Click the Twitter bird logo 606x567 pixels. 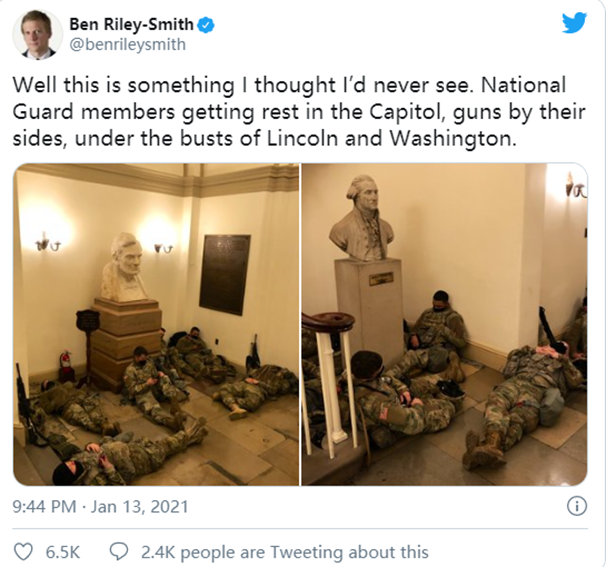click(574, 23)
